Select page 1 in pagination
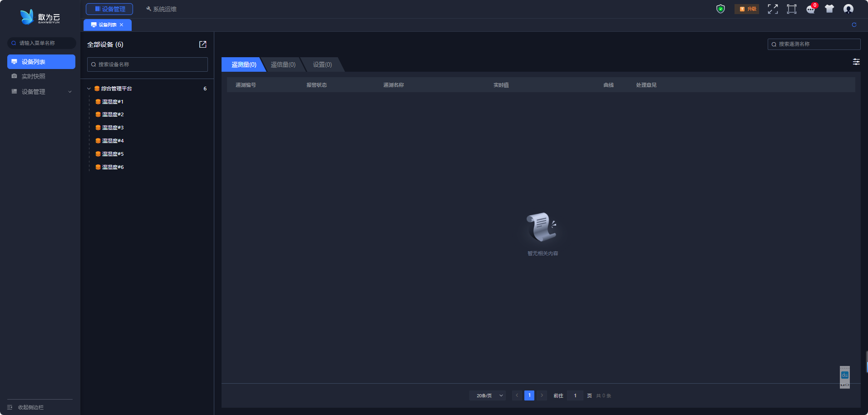Viewport: 868px width, 415px height. coord(529,395)
